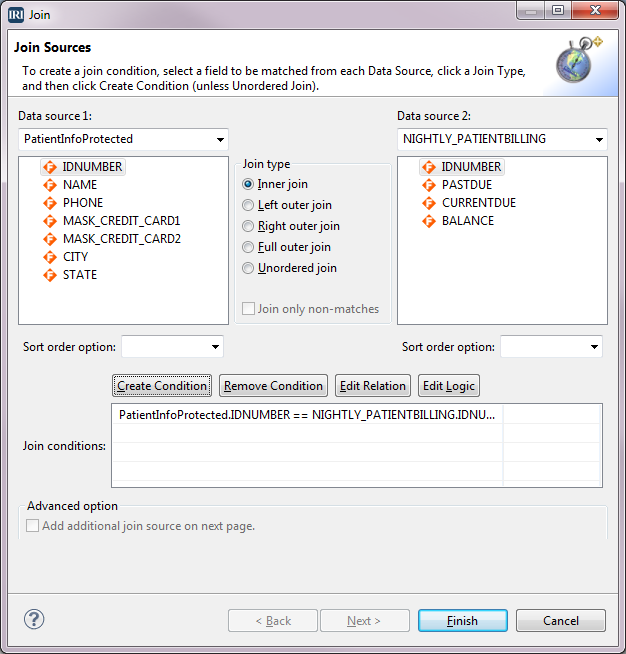The width and height of the screenshot is (626, 654).
Task: Click the IRI logo in the title bar
Action: (x=16, y=15)
